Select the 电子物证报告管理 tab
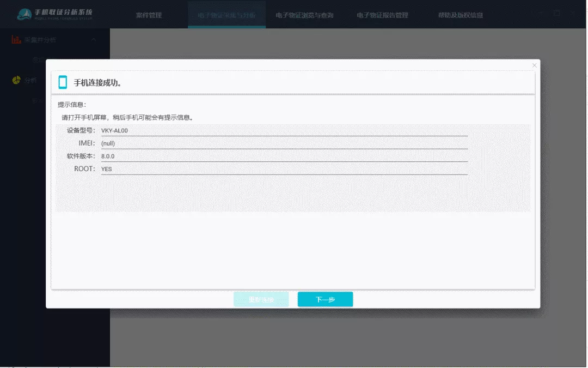The width and height of the screenshot is (588, 368). click(382, 15)
